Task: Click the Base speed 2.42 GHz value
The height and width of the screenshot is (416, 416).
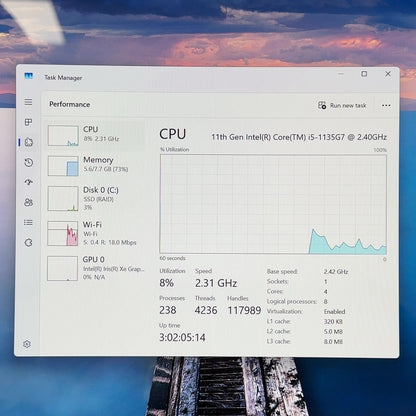Action: click(336, 272)
